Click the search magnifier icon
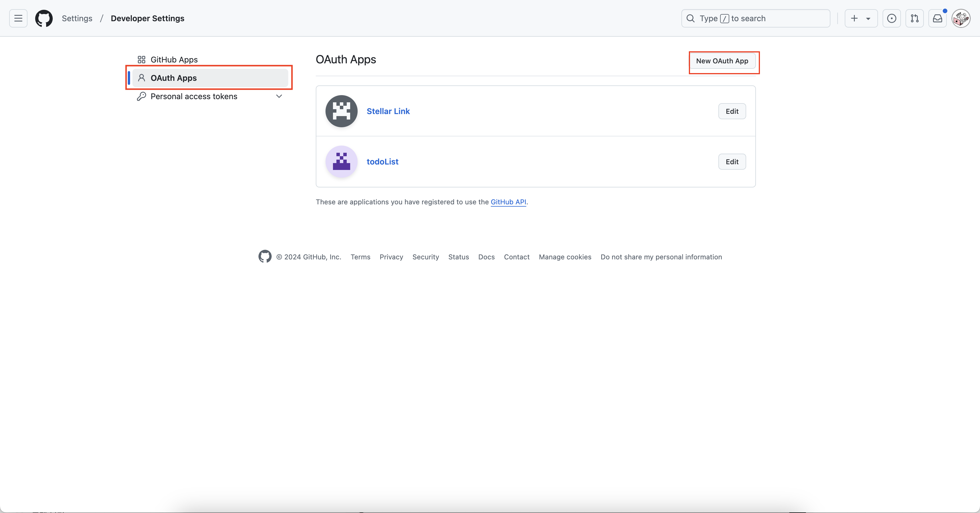 (691, 18)
